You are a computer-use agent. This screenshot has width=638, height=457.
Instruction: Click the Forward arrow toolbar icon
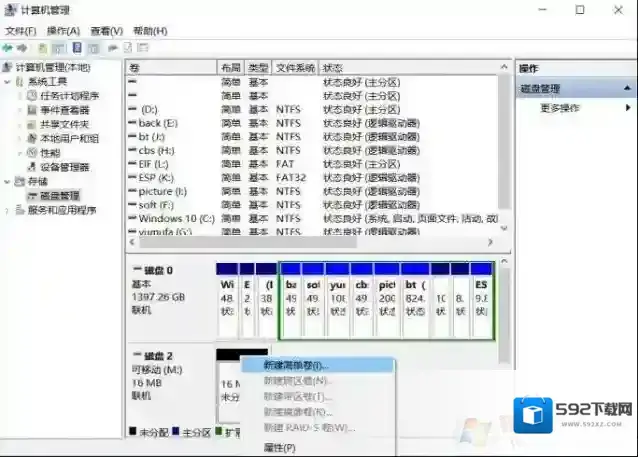pyautogui.click(x=22, y=47)
